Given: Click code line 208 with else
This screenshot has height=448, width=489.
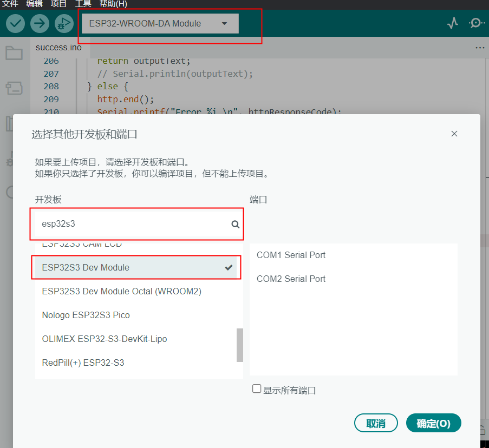Looking at the screenshot, I should pyautogui.click(x=108, y=86).
